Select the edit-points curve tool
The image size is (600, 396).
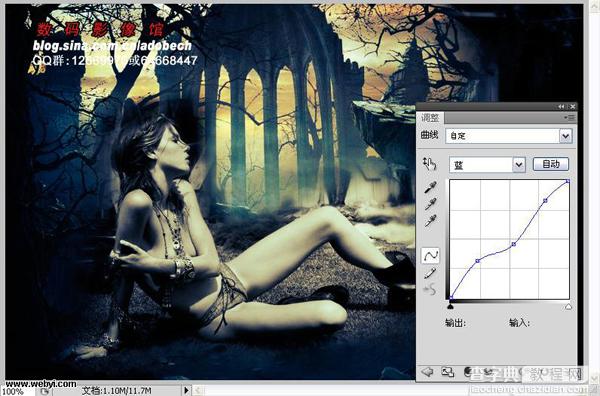(x=430, y=255)
